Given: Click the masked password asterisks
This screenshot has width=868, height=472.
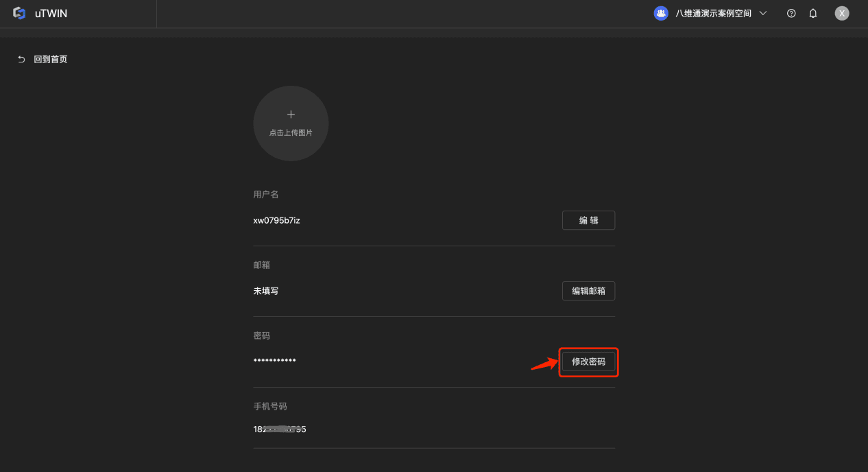Looking at the screenshot, I should point(274,361).
